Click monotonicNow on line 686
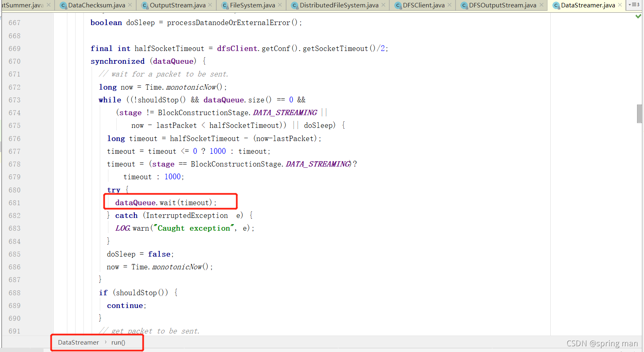Viewport: 644px width, 352px height. 177,267
